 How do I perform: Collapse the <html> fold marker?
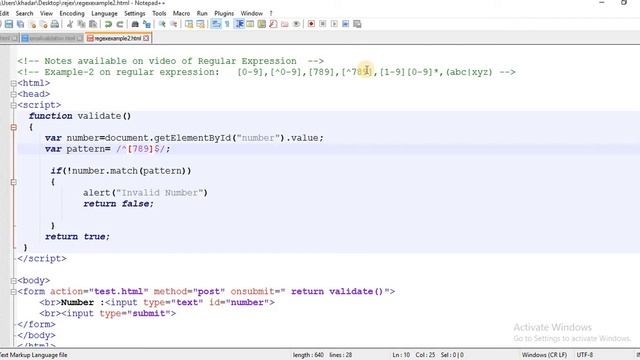pos(13,83)
